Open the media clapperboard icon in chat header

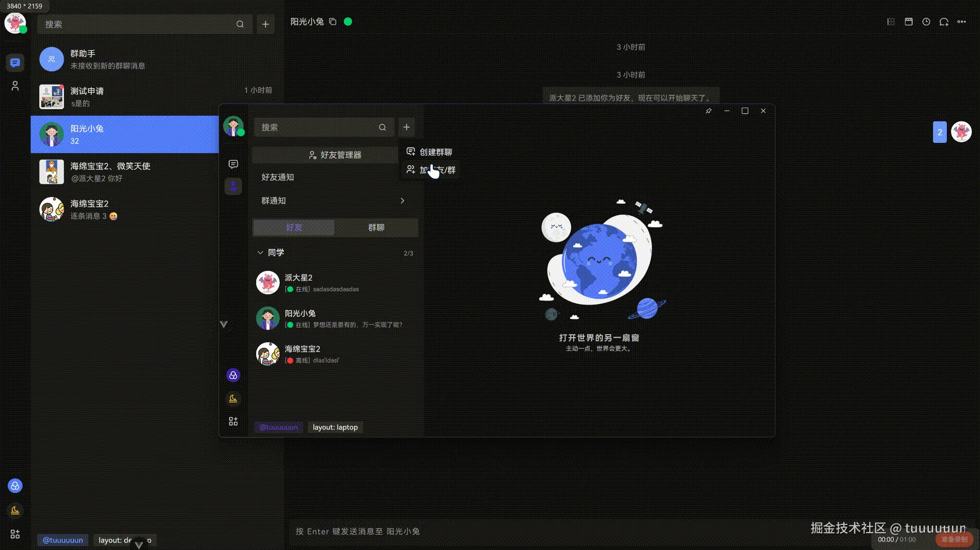[908, 22]
